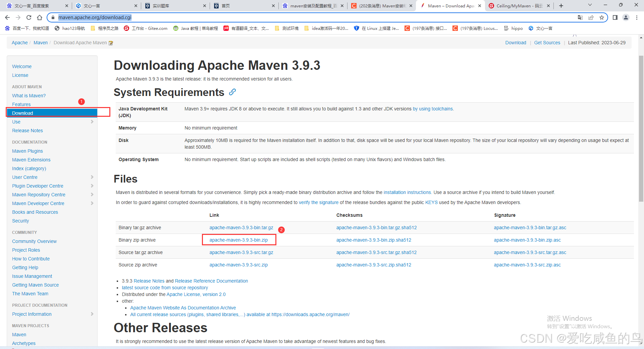Screen dimensions: 644x349
Task: Expand the User Centre chevron
Action: click(92, 177)
